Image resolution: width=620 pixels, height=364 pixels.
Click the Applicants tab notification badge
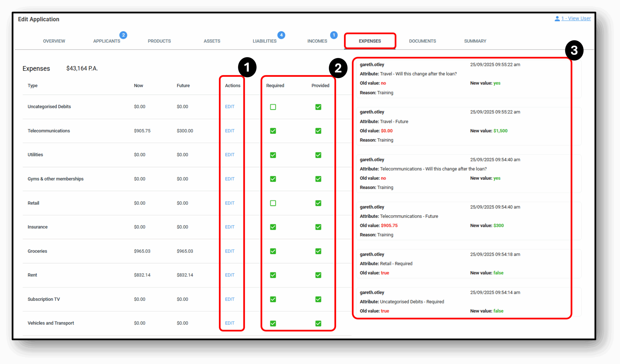click(x=123, y=35)
